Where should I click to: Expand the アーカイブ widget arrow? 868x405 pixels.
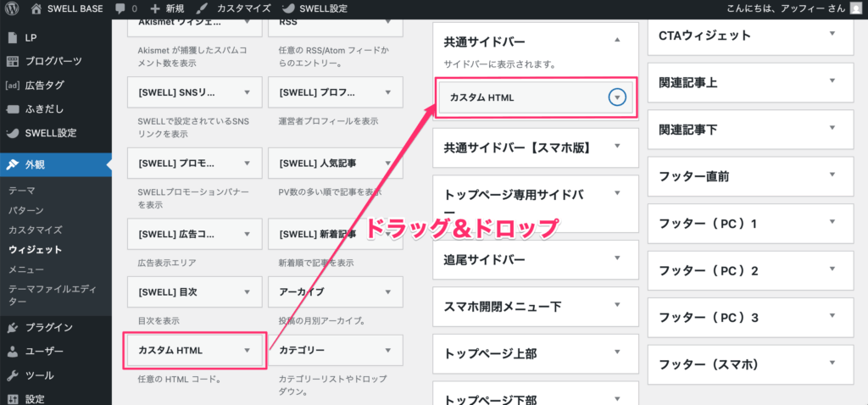388,291
